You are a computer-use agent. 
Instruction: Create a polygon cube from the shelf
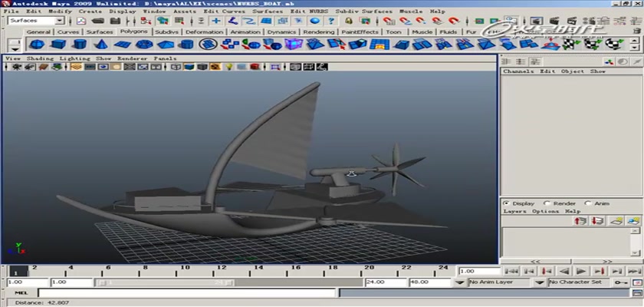coord(58,44)
